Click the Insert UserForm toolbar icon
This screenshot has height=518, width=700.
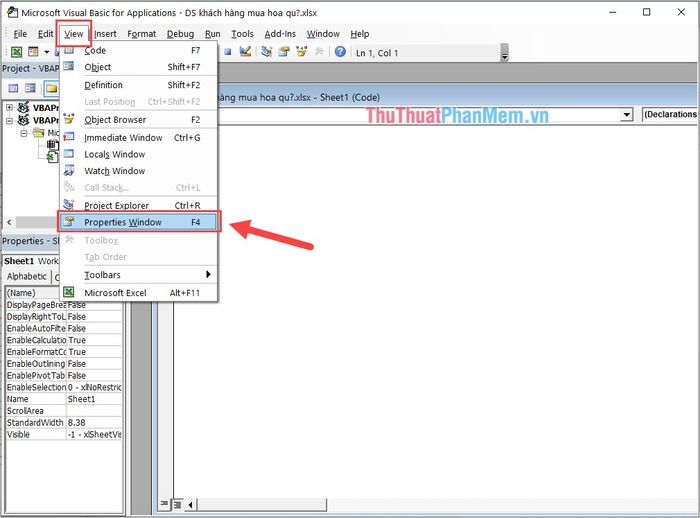point(33,52)
